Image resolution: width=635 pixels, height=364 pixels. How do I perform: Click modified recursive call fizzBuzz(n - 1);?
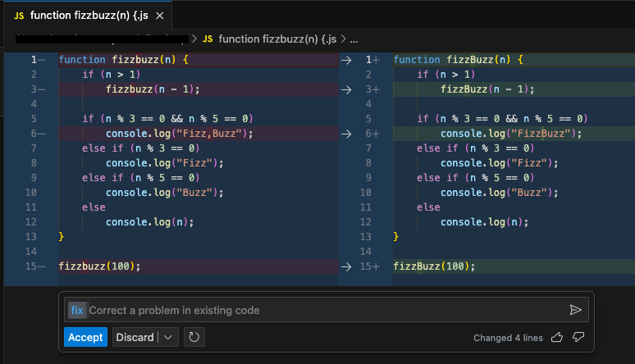487,89
